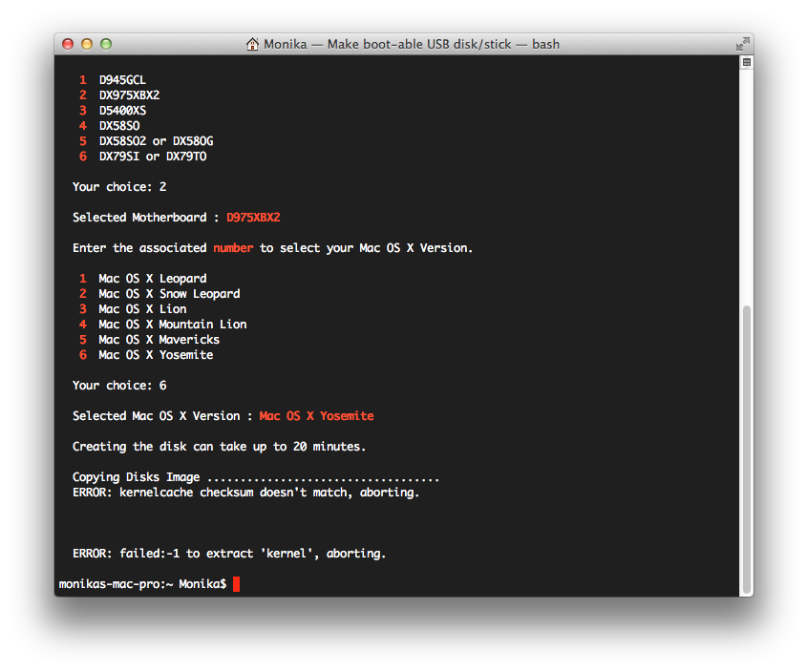Select the text 'D5400XS'
Screen dimensions: 808x672
(x=122, y=111)
